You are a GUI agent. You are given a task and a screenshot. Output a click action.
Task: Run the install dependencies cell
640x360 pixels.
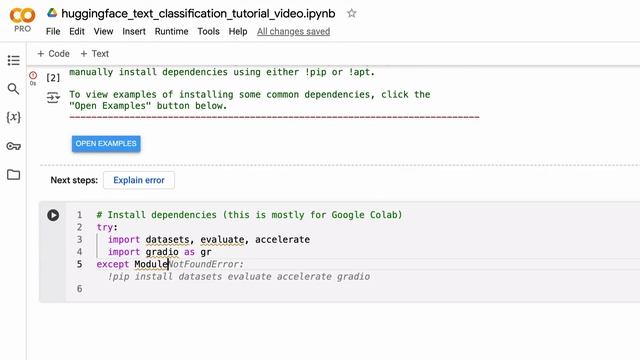coord(53,215)
